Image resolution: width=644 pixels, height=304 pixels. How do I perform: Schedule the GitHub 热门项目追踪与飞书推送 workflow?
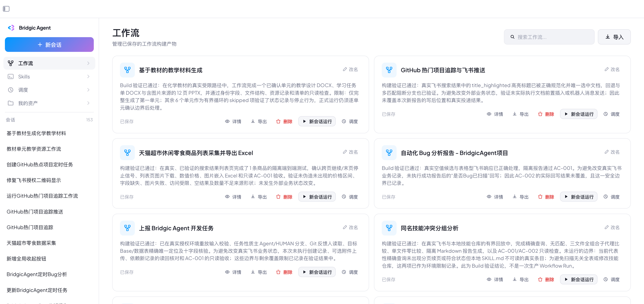click(611, 114)
